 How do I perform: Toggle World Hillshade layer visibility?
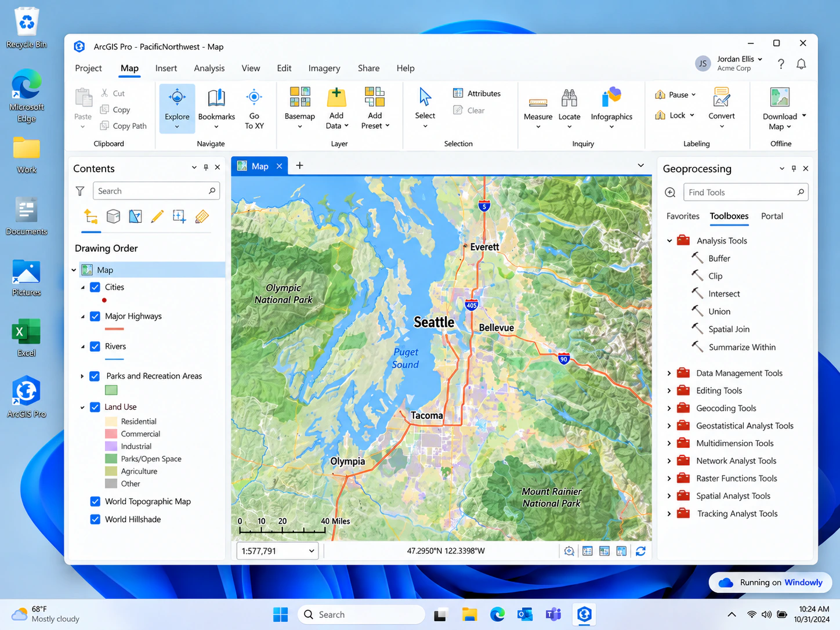[x=95, y=519]
